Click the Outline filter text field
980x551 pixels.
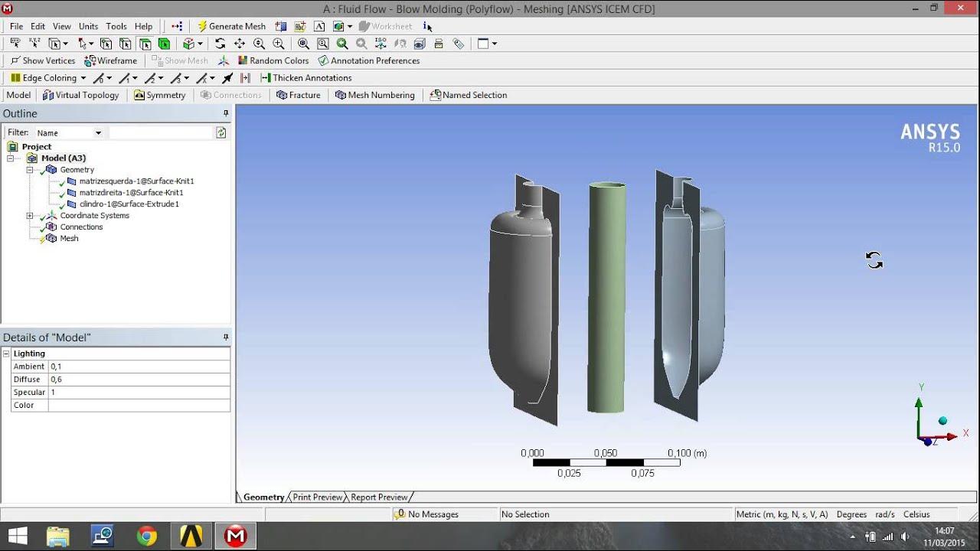tap(160, 132)
